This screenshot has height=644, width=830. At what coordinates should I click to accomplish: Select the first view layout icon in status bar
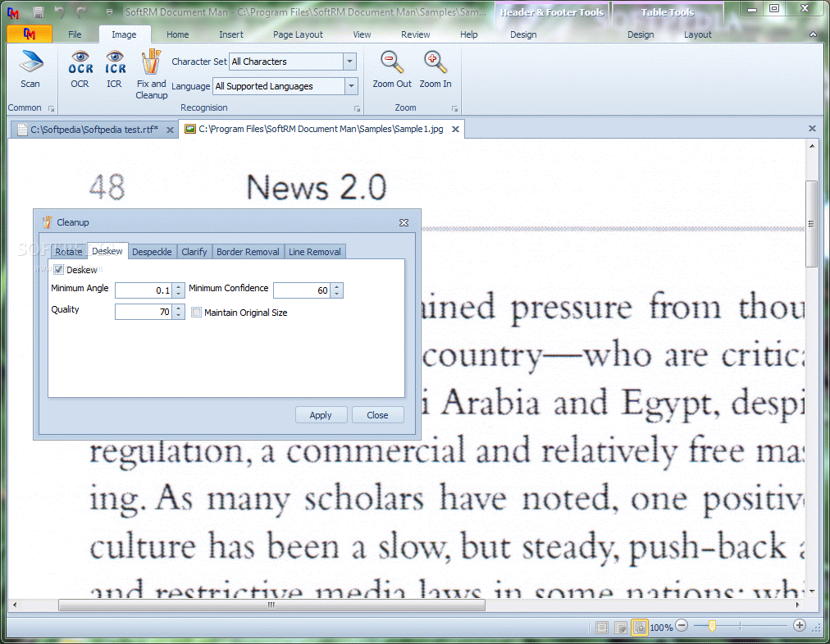coord(602,628)
